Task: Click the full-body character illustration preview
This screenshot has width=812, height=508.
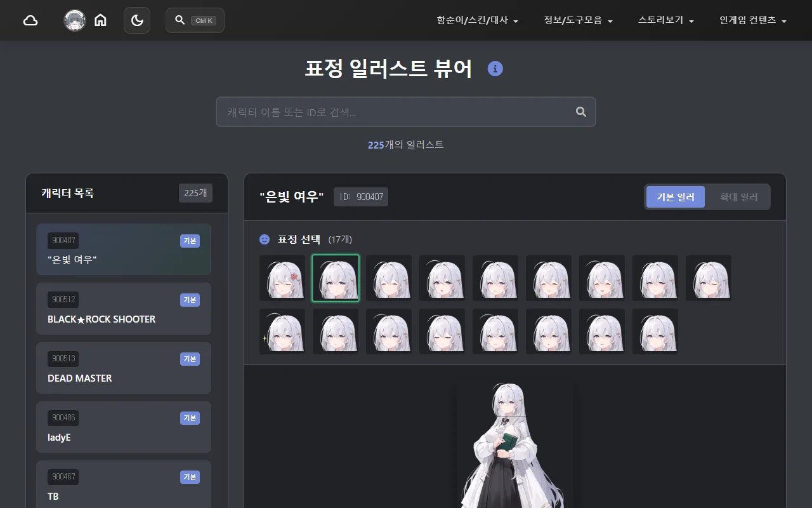Action: tap(515, 444)
